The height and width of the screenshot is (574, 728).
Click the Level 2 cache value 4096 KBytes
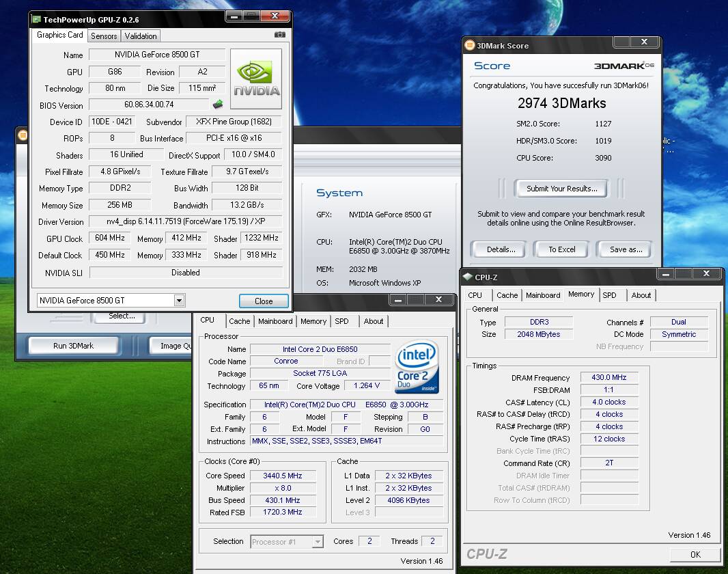click(408, 500)
